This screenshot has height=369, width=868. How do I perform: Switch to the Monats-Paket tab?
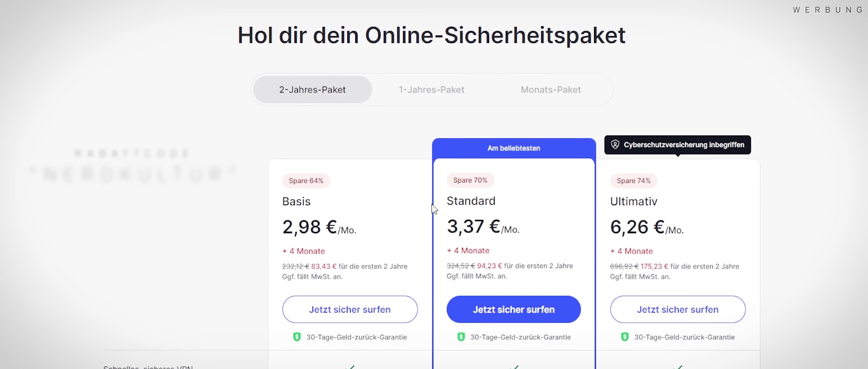tap(551, 90)
